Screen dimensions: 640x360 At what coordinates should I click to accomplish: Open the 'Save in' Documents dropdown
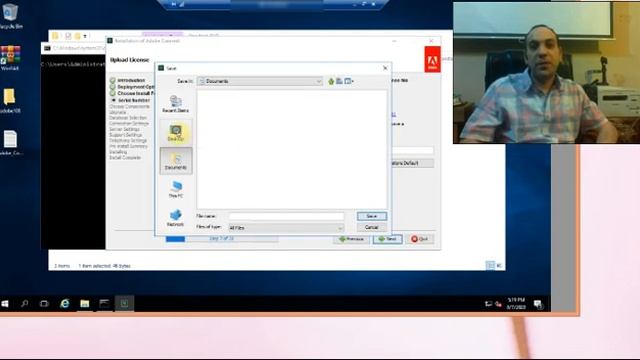[x=260, y=81]
